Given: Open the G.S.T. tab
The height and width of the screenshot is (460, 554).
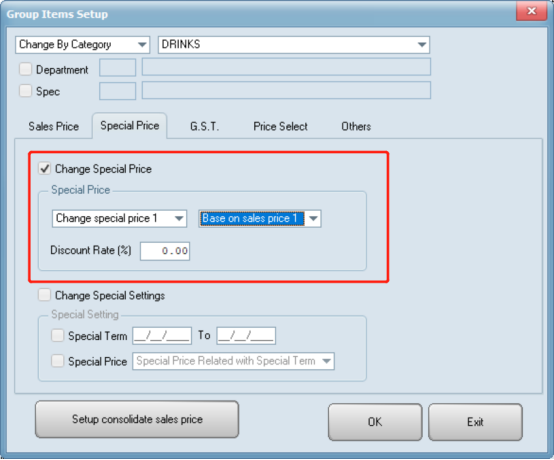Looking at the screenshot, I should tap(205, 126).
